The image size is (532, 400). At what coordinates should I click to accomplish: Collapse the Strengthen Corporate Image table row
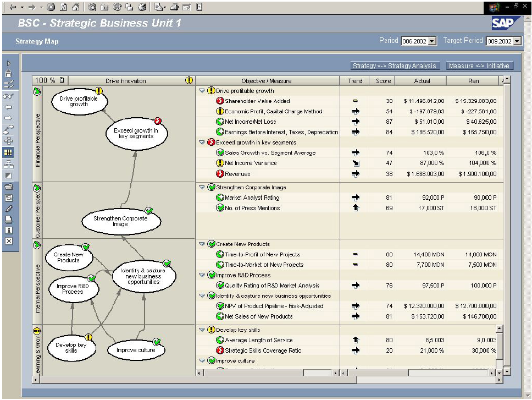[202, 188]
